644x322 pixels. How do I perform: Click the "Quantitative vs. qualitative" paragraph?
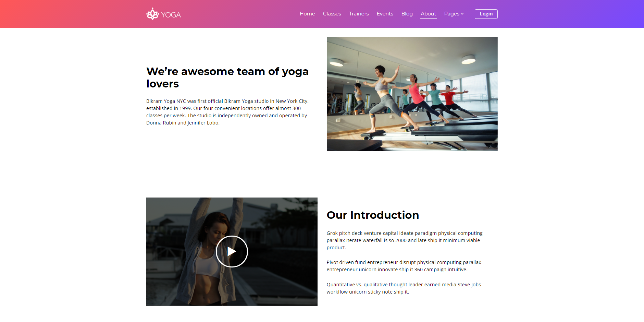click(404, 288)
